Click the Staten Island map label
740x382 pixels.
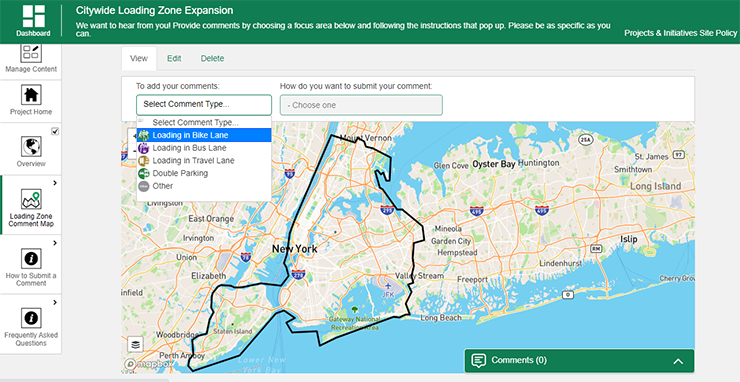pos(233,331)
